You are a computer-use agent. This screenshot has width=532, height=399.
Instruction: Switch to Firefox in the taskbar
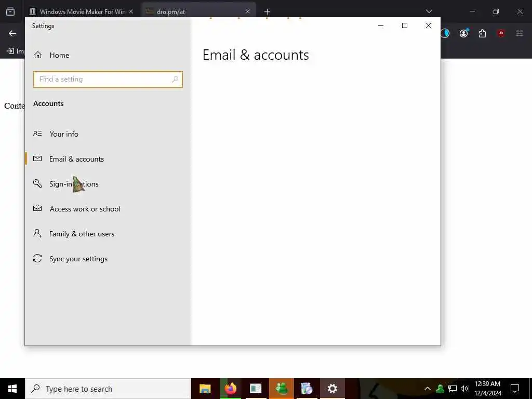[x=230, y=389]
